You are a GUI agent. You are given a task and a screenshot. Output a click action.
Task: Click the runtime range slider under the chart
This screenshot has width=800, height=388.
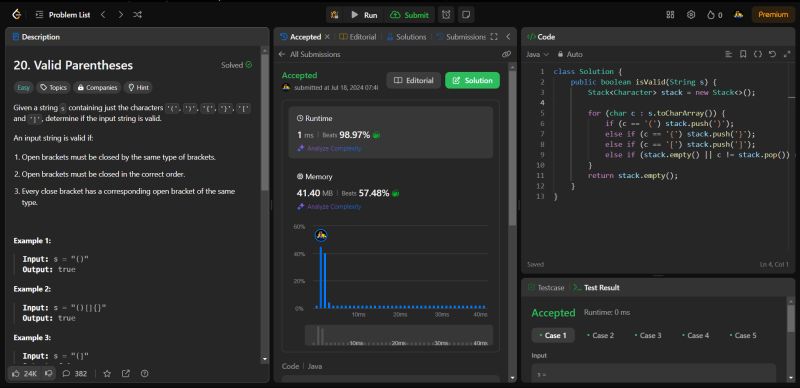(x=398, y=335)
